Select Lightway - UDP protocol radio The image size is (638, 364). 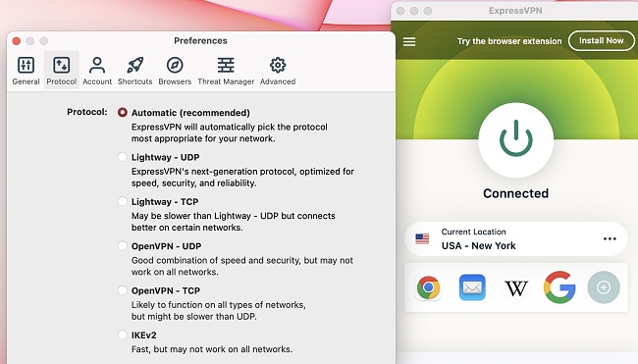pyautogui.click(x=122, y=157)
